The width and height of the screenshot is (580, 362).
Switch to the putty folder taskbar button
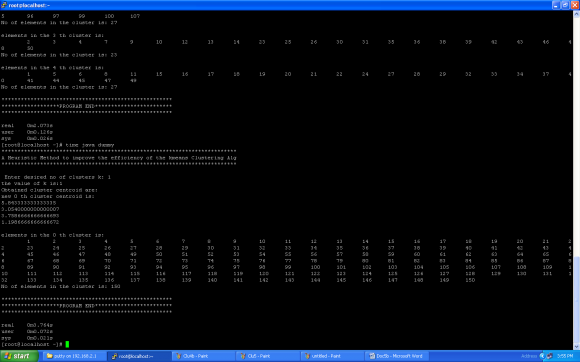pyautogui.click(x=74, y=356)
